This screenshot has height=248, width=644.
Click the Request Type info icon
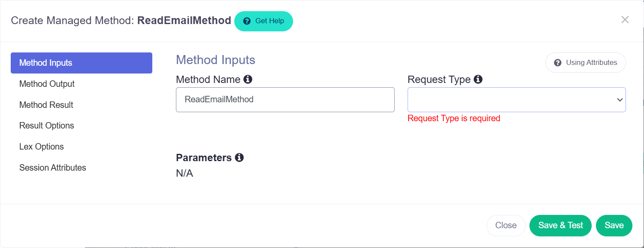tap(478, 80)
